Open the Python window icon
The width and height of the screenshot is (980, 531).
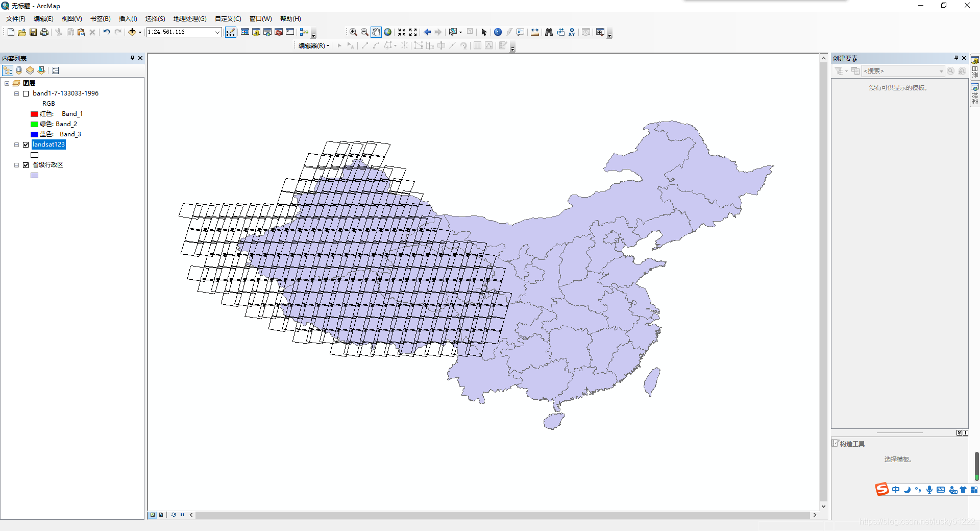coord(290,32)
